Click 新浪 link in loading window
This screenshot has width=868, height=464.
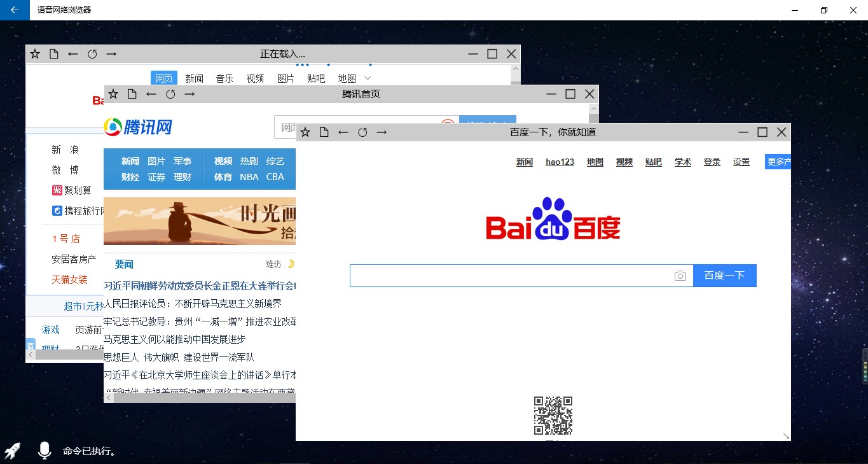[x=65, y=150]
